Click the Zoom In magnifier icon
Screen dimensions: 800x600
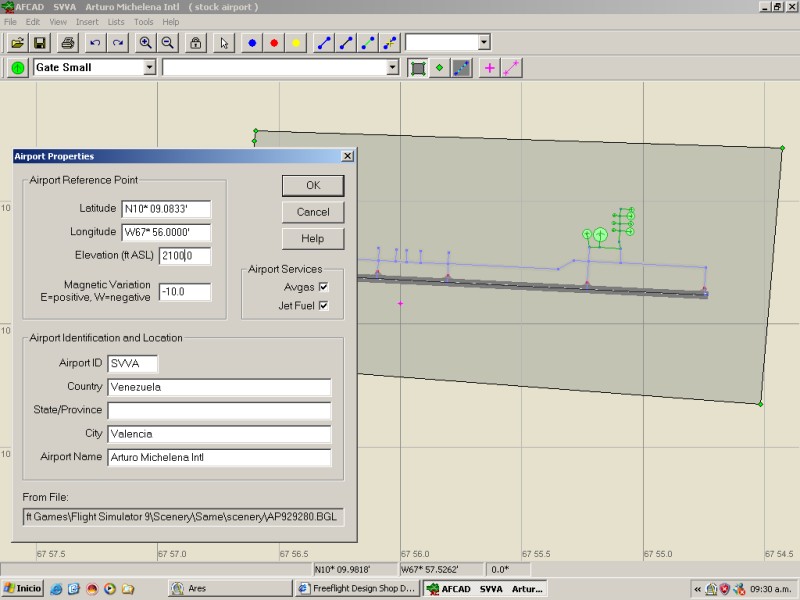click(x=146, y=43)
